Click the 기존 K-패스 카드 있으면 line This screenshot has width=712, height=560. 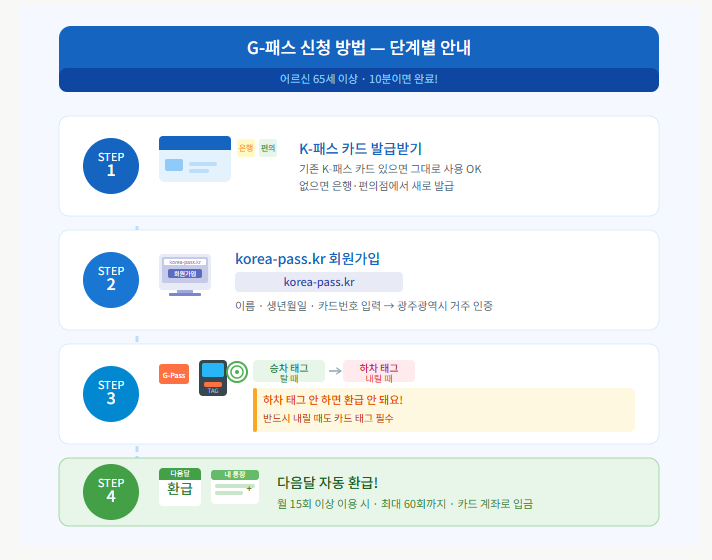tap(390, 169)
